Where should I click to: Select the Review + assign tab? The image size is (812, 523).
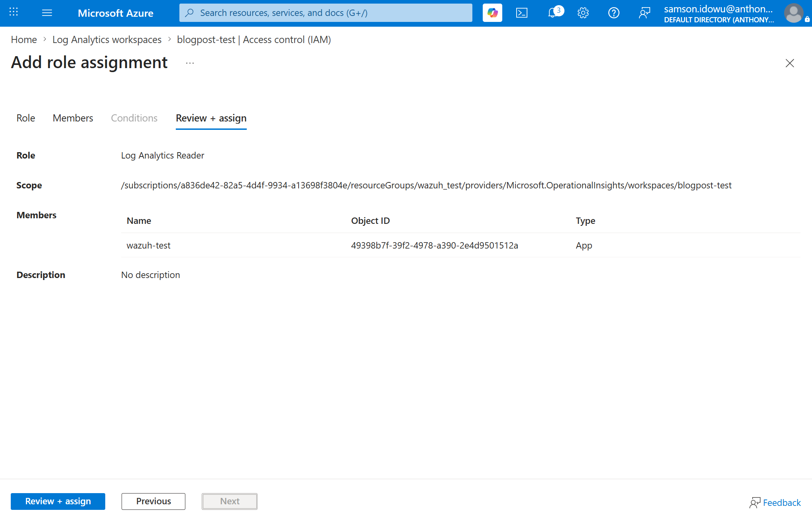pyautogui.click(x=211, y=118)
